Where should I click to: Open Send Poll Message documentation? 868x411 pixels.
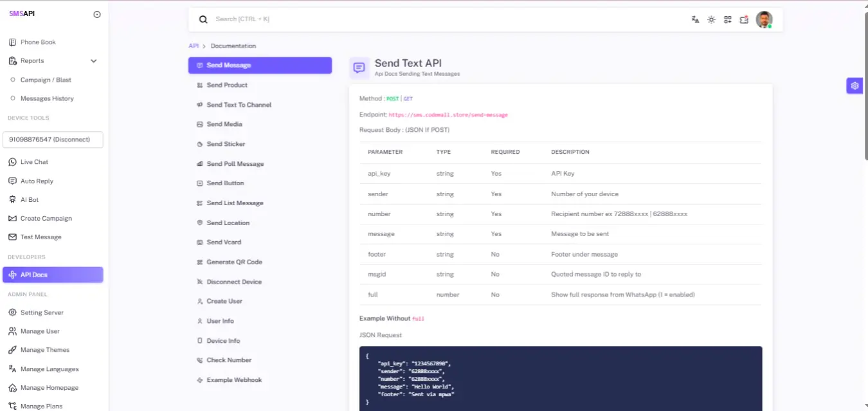pos(235,164)
